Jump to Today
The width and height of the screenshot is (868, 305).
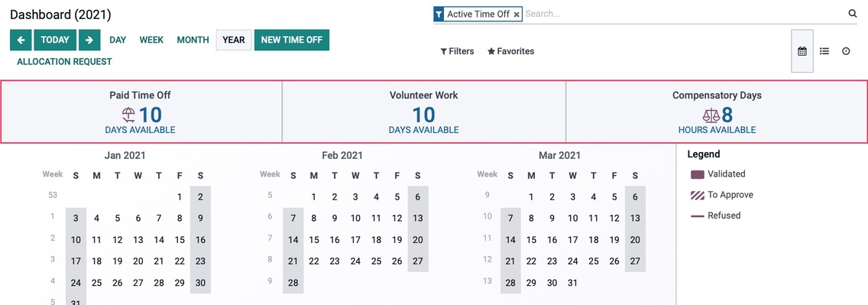55,40
